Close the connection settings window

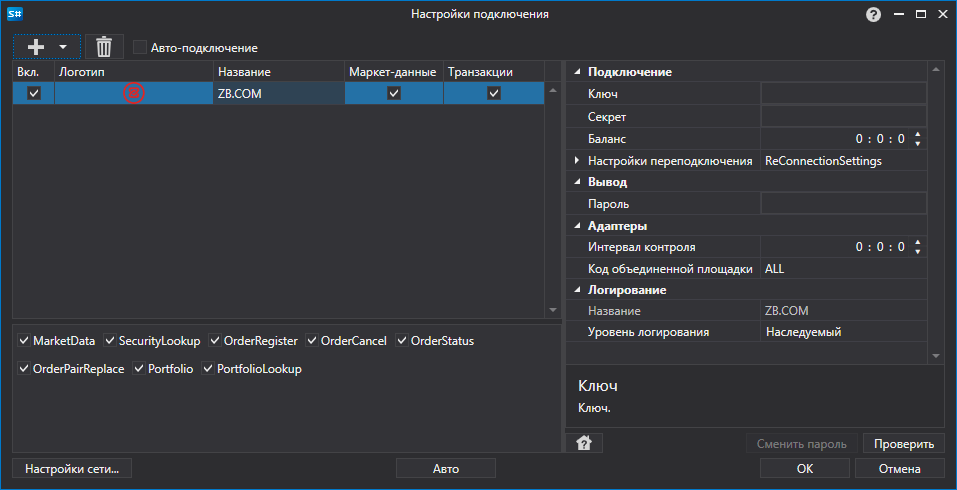pyautogui.click(x=942, y=14)
